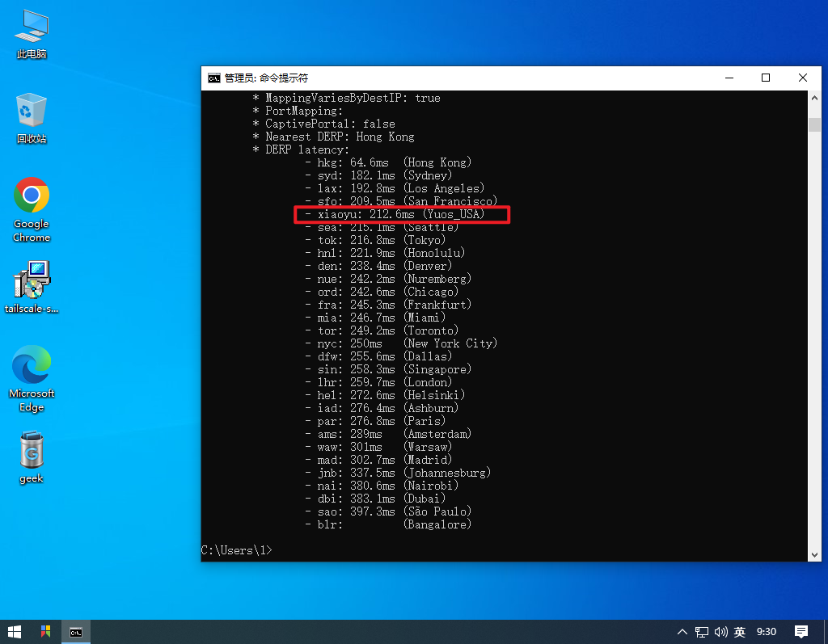Click the console scrollbar thumb
This screenshot has width=828, height=644.
pos(814,124)
